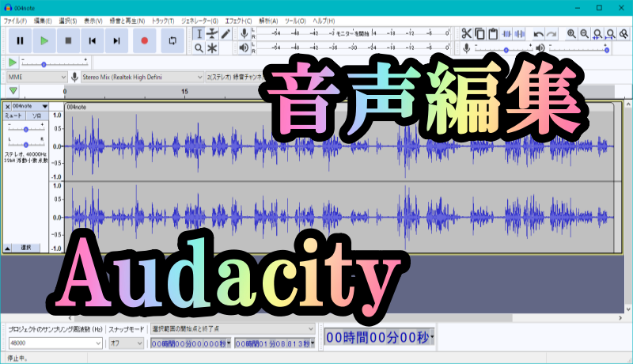
Task: Start playback with the green Play button
Action: pyautogui.click(x=44, y=40)
